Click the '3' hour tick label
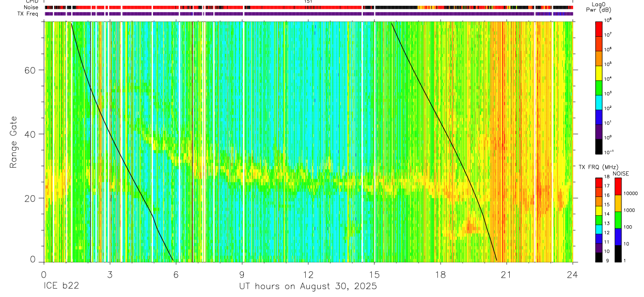The height and width of the screenshot is (297, 644). pyautogui.click(x=110, y=274)
